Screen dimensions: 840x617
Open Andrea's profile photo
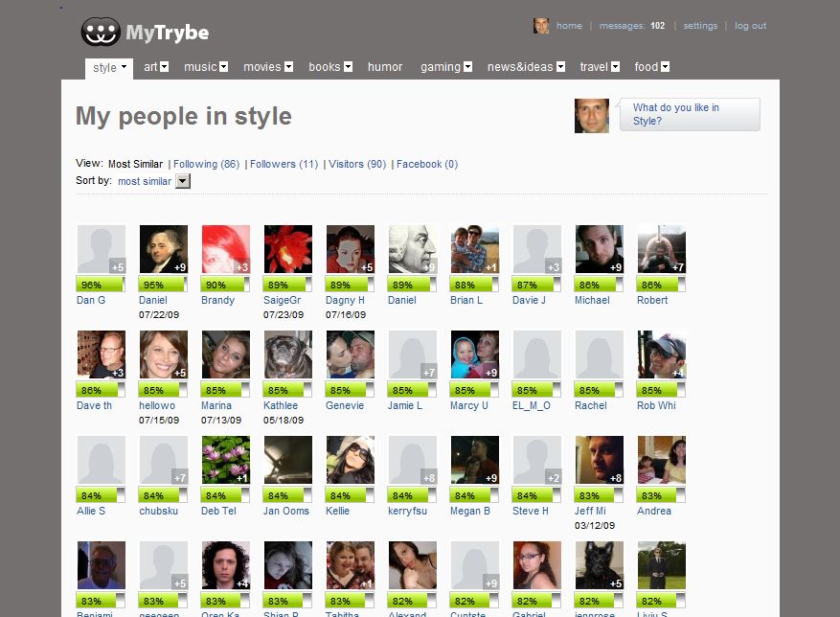tap(661, 460)
